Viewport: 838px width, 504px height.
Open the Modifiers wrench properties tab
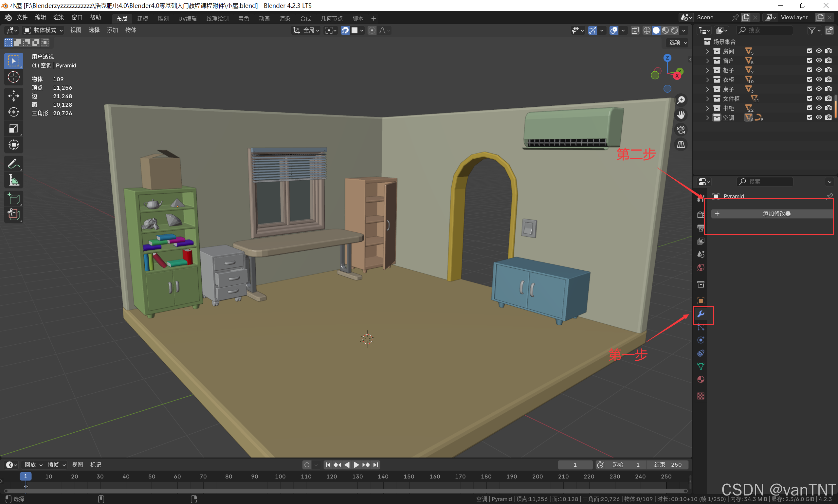[701, 314]
